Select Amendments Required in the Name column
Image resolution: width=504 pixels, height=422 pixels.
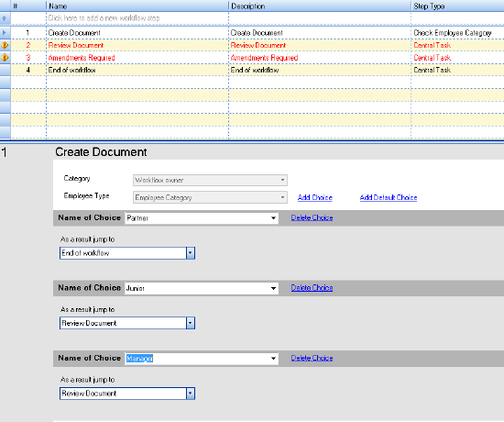(82, 58)
